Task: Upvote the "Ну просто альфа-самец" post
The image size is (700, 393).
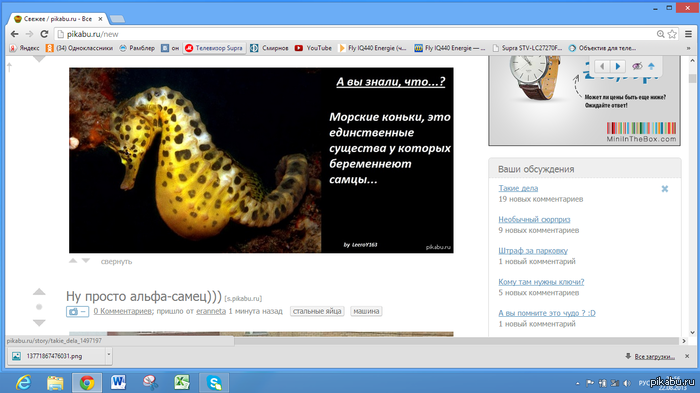Action: click(x=39, y=292)
